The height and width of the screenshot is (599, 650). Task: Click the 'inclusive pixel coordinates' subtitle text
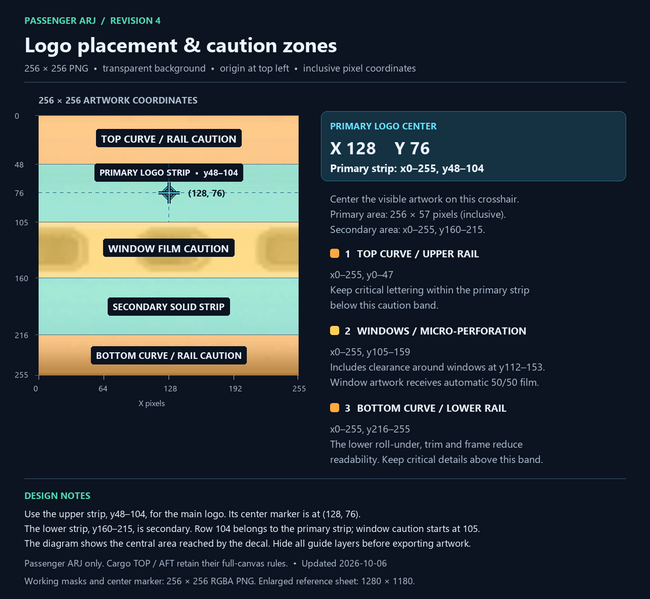coord(359,68)
